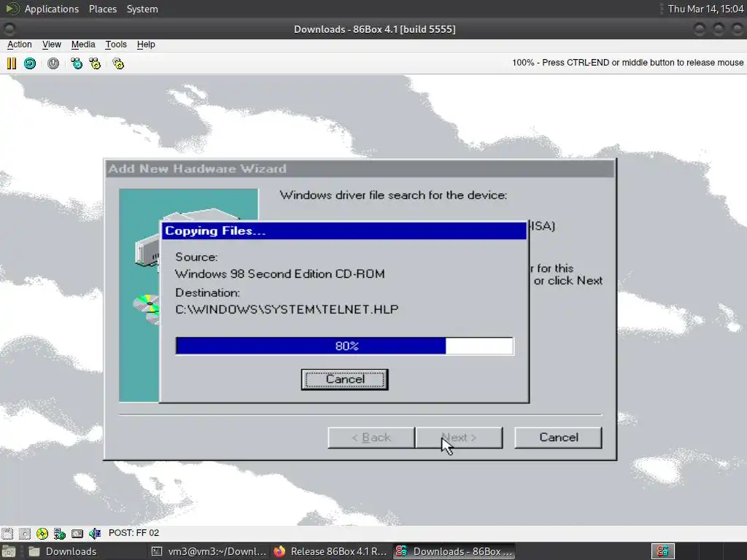The width and height of the screenshot is (747, 560).
Task: Click the hard disk status bar icon
Action: coord(77,533)
